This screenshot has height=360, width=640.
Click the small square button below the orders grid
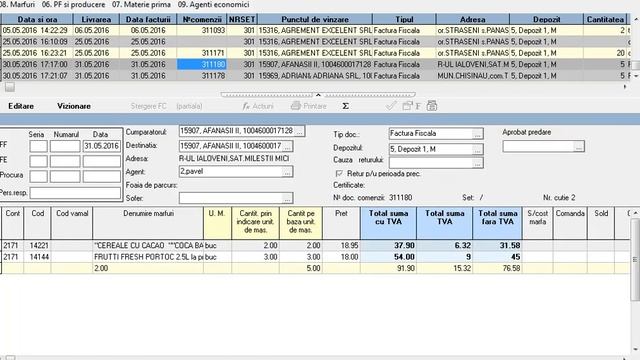(10, 87)
